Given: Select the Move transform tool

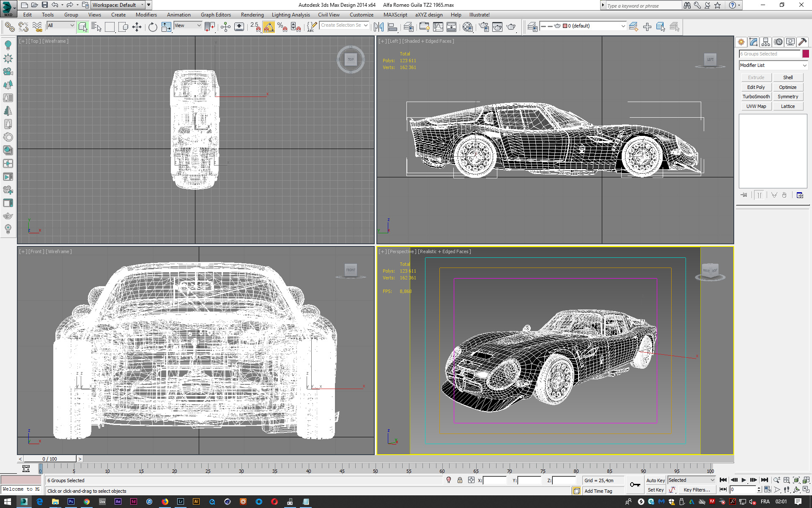Looking at the screenshot, I should (137, 27).
